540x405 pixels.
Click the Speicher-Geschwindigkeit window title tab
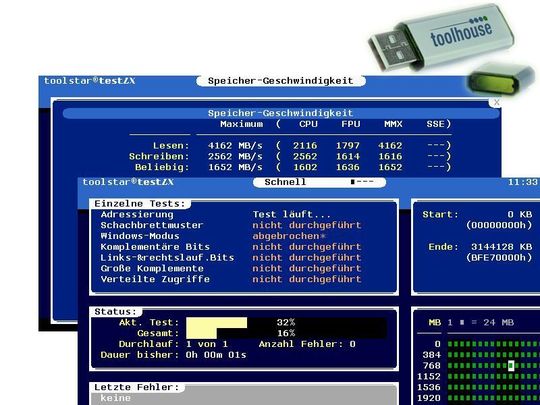pyautogui.click(x=281, y=81)
